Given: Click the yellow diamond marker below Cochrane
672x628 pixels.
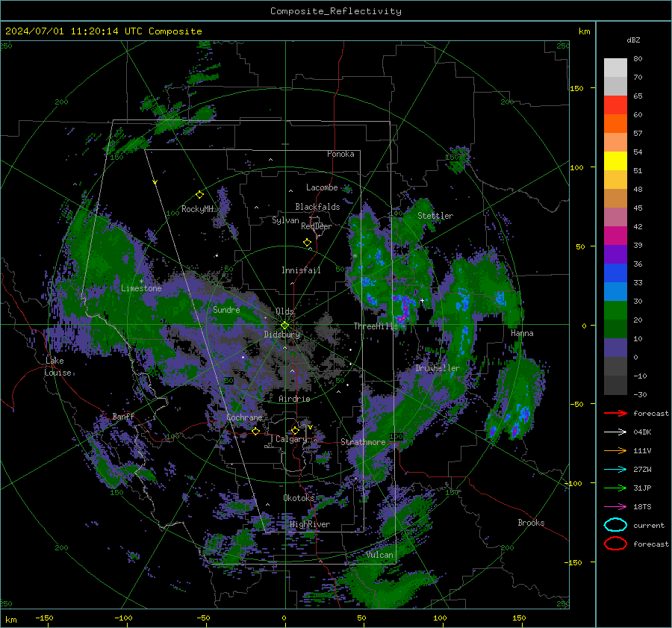Looking at the screenshot, I should pyautogui.click(x=255, y=431).
